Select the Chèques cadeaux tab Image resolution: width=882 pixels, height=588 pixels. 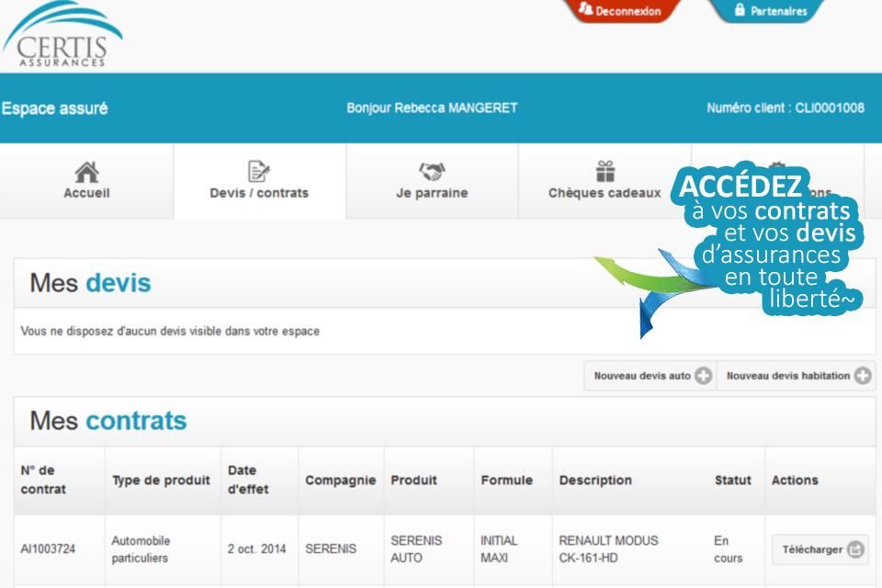[605, 181]
